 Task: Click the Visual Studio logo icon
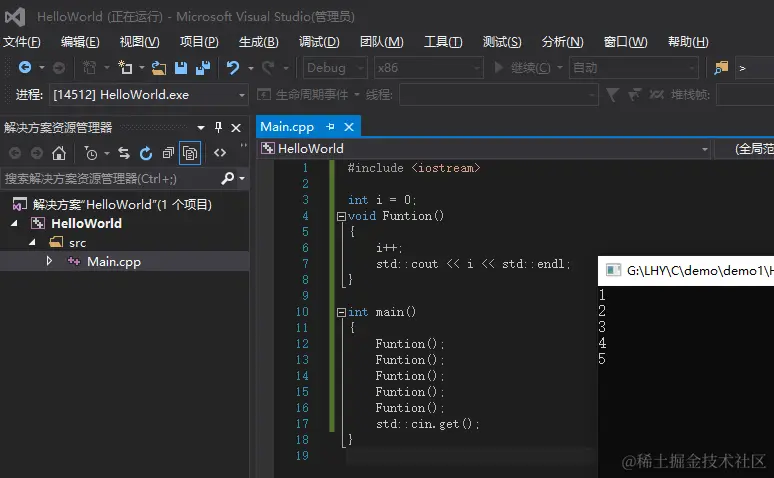[x=15, y=17]
